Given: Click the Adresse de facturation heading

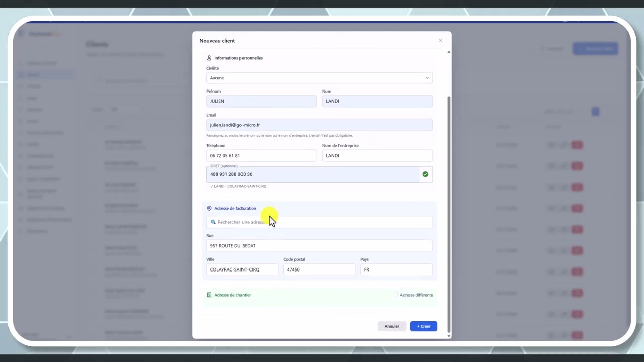Looking at the screenshot, I should pos(235,208).
